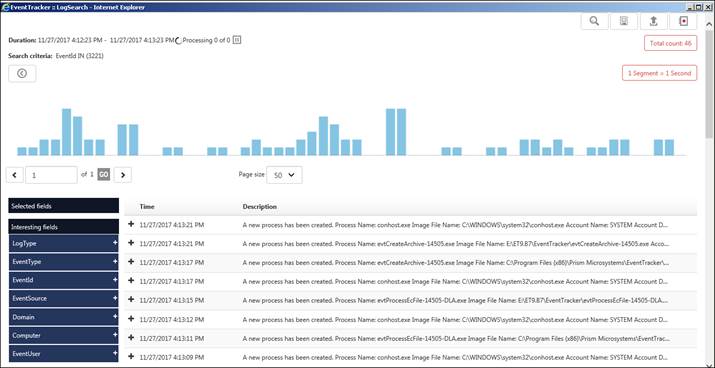The height and width of the screenshot is (368, 715).
Task: Click the circled back arrow button
Action: pos(22,73)
